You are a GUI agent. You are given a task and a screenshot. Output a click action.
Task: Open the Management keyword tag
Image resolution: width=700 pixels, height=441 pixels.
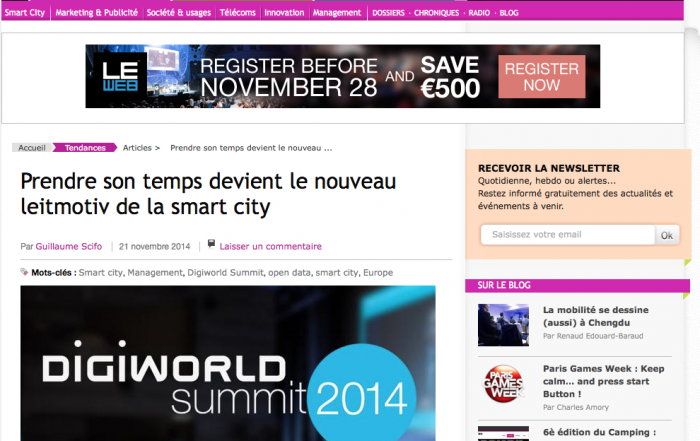[x=155, y=272]
